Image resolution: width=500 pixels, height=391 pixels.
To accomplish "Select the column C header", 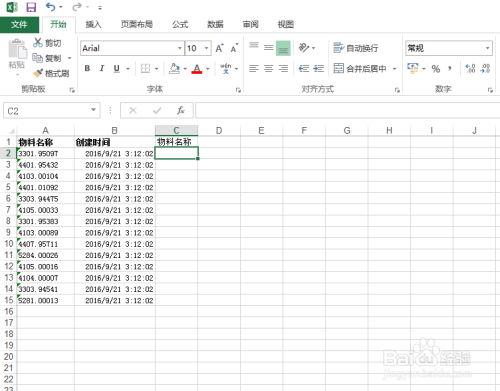I will point(176,130).
